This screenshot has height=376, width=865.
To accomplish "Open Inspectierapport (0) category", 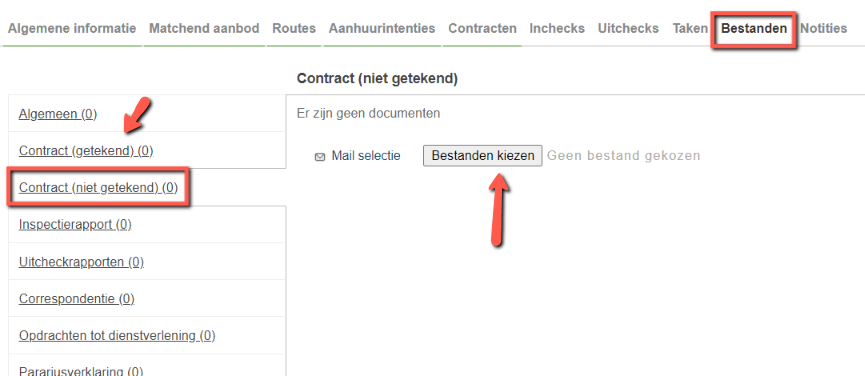I will point(75,225).
